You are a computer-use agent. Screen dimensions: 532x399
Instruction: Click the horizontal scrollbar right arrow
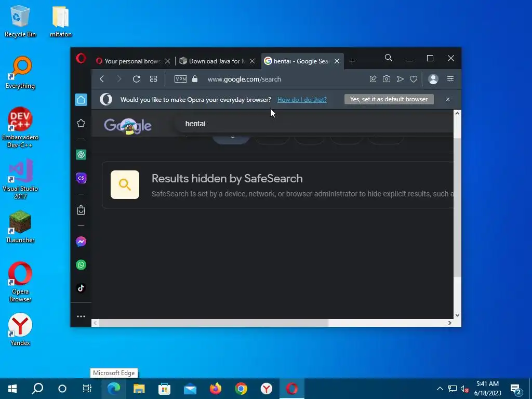pos(450,323)
